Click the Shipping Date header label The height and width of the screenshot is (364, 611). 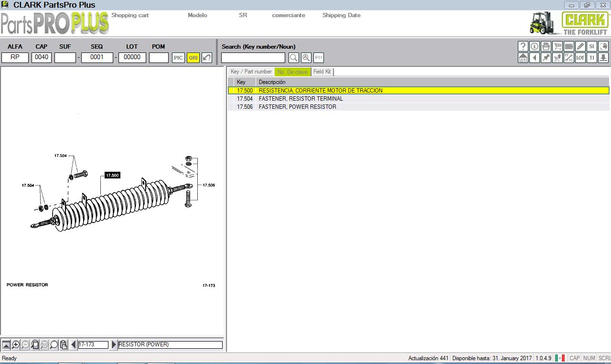(x=341, y=15)
